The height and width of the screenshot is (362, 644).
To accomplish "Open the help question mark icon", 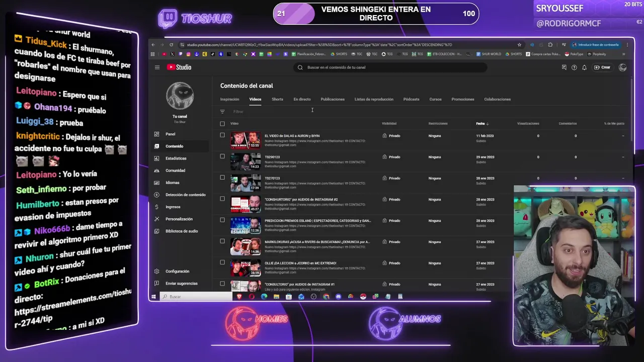I will pyautogui.click(x=574, y=67).
